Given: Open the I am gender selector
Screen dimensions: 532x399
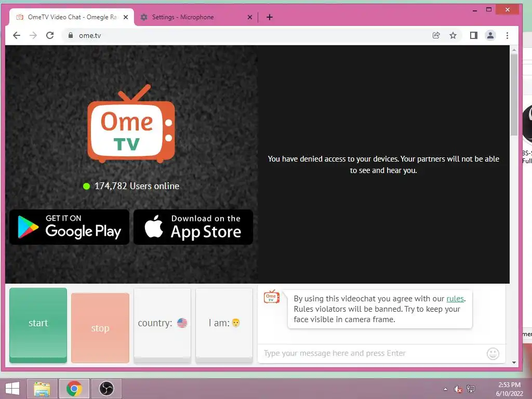Looking at the screenshot, I should click(x=224, y=325).
